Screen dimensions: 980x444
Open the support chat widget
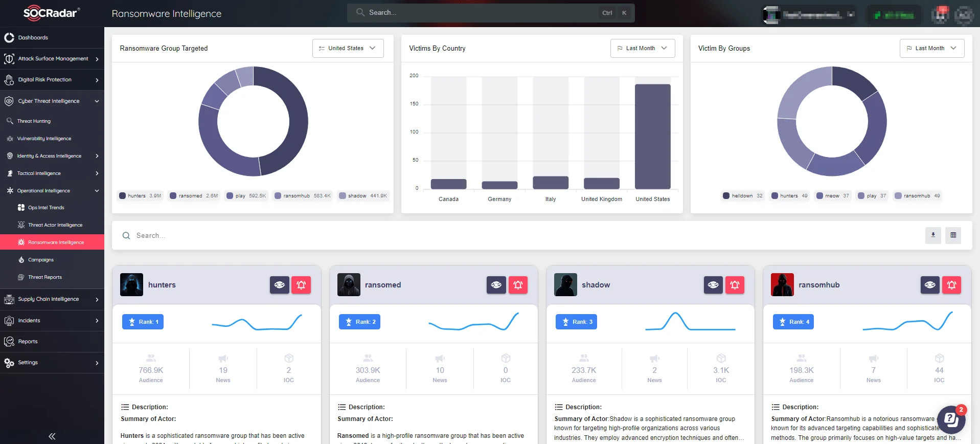point(951,420)
